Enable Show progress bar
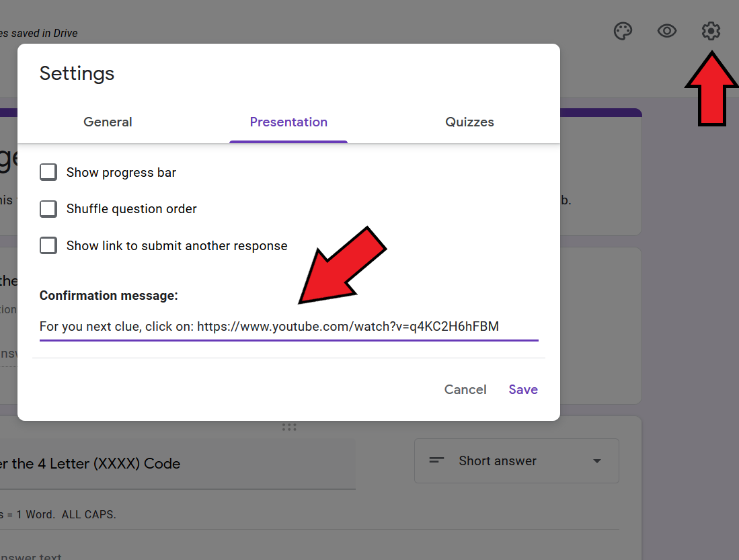This screenshot has width=739, height=560. pyautogui.click(x=48, y=172)
